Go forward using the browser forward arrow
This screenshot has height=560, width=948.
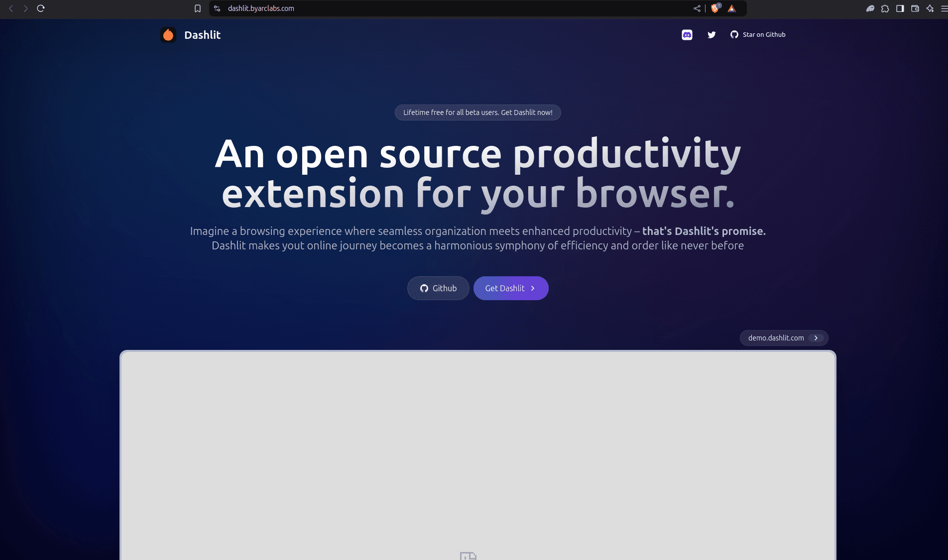[x=25, y=8]
